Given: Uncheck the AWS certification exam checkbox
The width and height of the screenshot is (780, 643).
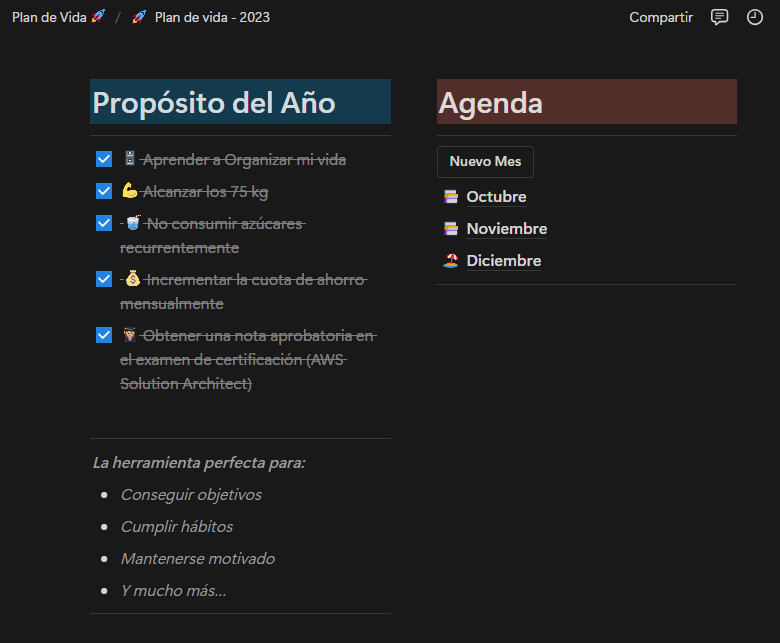Looking at the screenshot, I should tap(104, 335).
